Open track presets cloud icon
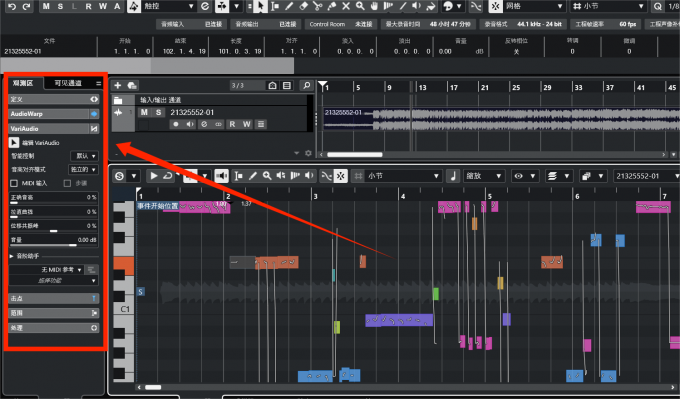Viewport: 680px width, 399px height. pos(132,85)
